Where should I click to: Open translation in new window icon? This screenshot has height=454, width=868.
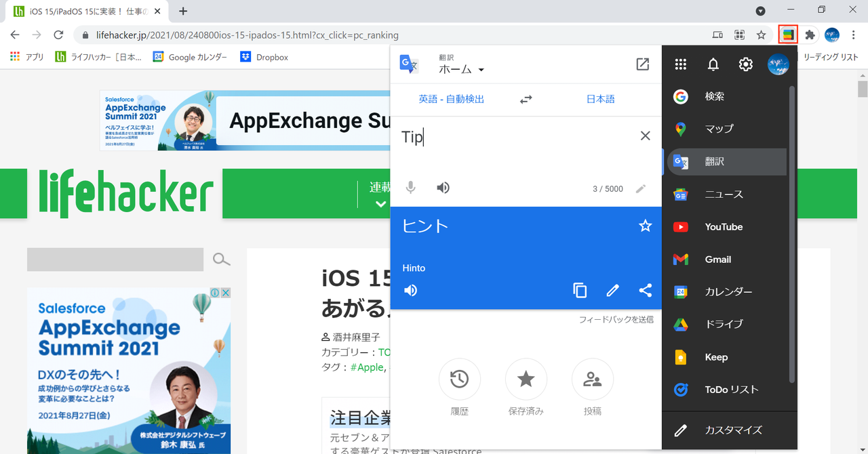pos(643,64)
